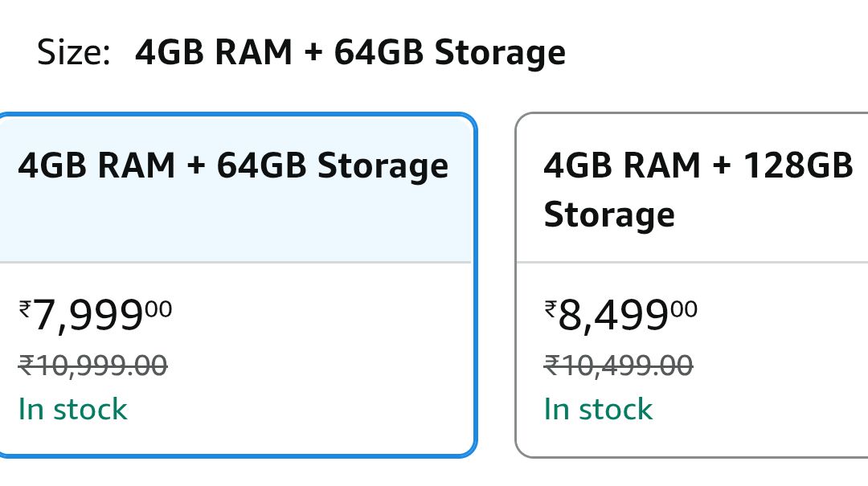Click the struck-through ₹10,499.00 original price
The image size is (868, 486).
pos(618,366)
